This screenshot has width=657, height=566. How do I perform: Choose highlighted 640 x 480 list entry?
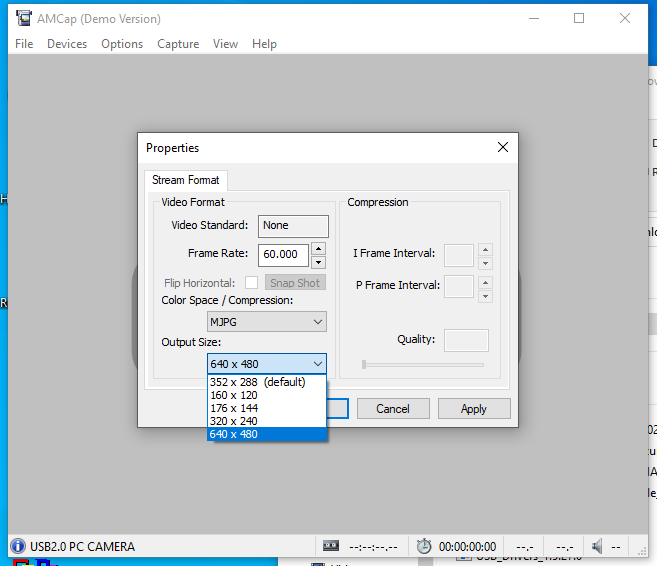[267, 434]
